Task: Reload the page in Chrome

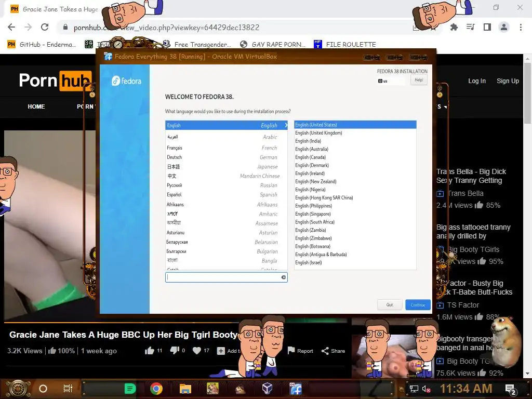Action: click(45, 27)
